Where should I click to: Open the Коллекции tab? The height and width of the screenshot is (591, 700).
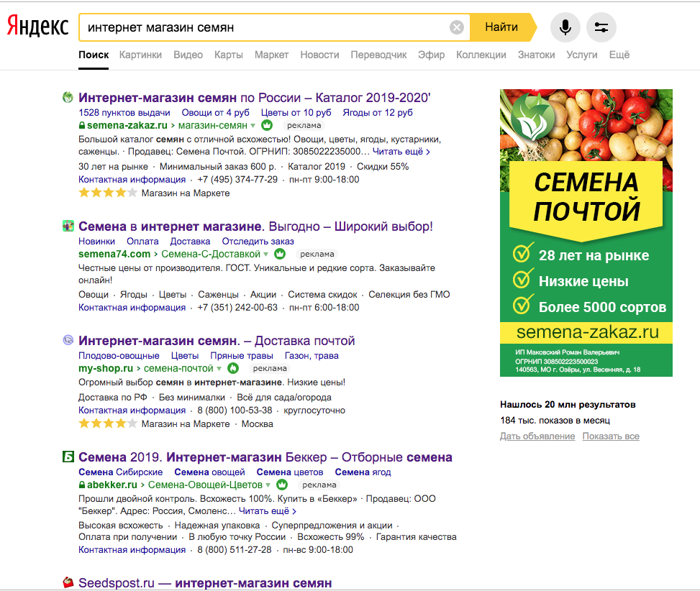tap(481, 55)
